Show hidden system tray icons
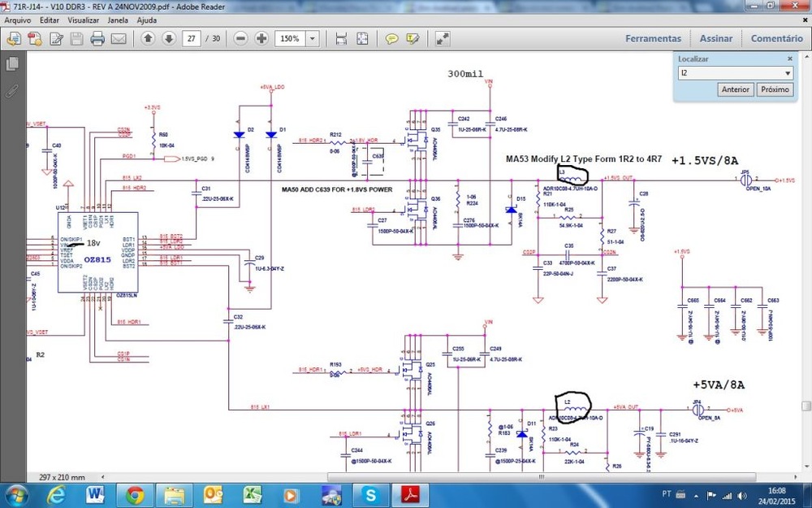 tap(694, 493)
